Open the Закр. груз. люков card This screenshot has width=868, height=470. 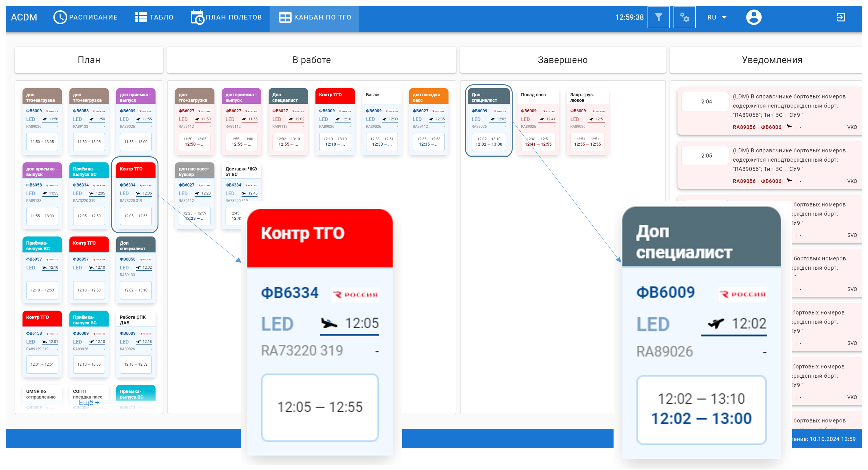(x=587, y=121)
